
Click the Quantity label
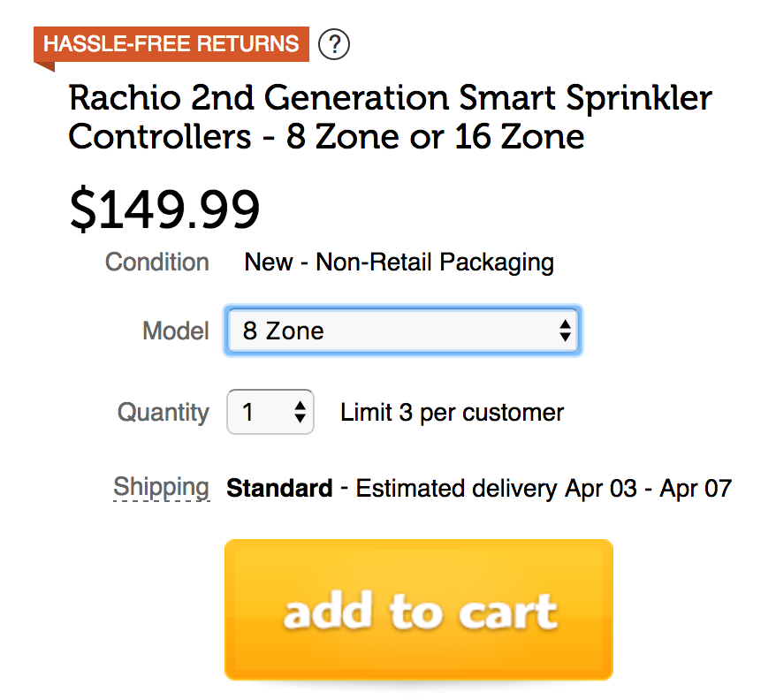point(163,413)
